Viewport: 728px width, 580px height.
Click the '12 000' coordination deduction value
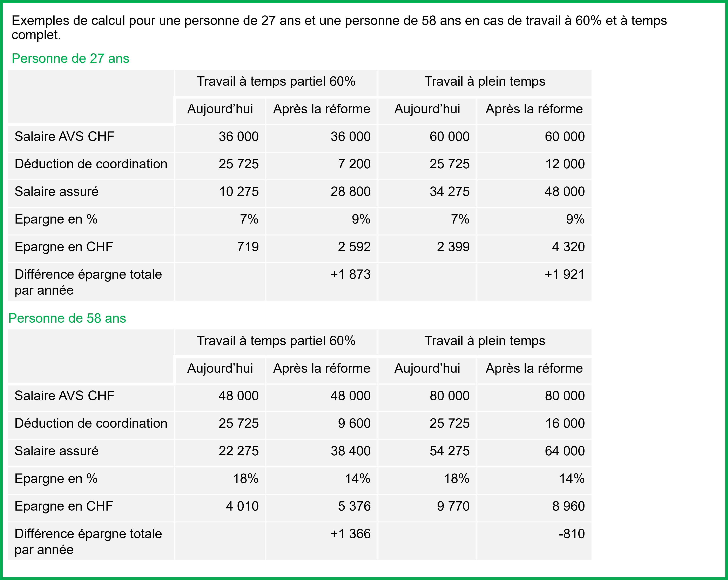tap(565, 164)
